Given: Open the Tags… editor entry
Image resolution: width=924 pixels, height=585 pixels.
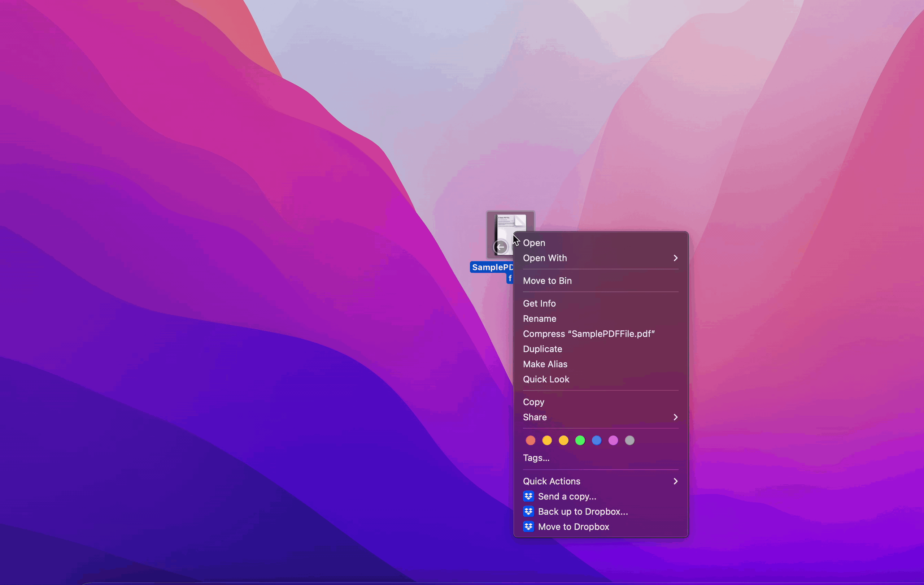Looking at the screenshot, I should coord(536,458).
